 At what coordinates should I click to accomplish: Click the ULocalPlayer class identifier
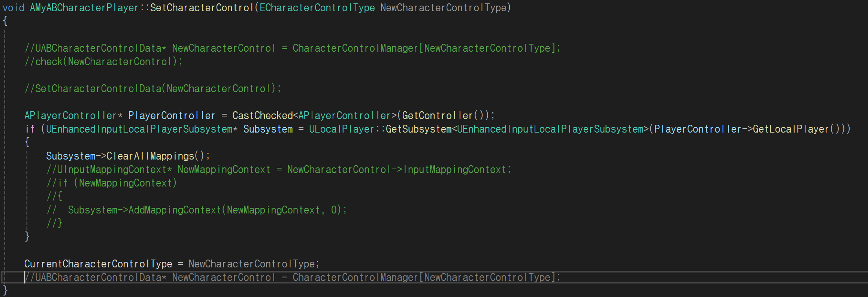(x=342, y=129)
